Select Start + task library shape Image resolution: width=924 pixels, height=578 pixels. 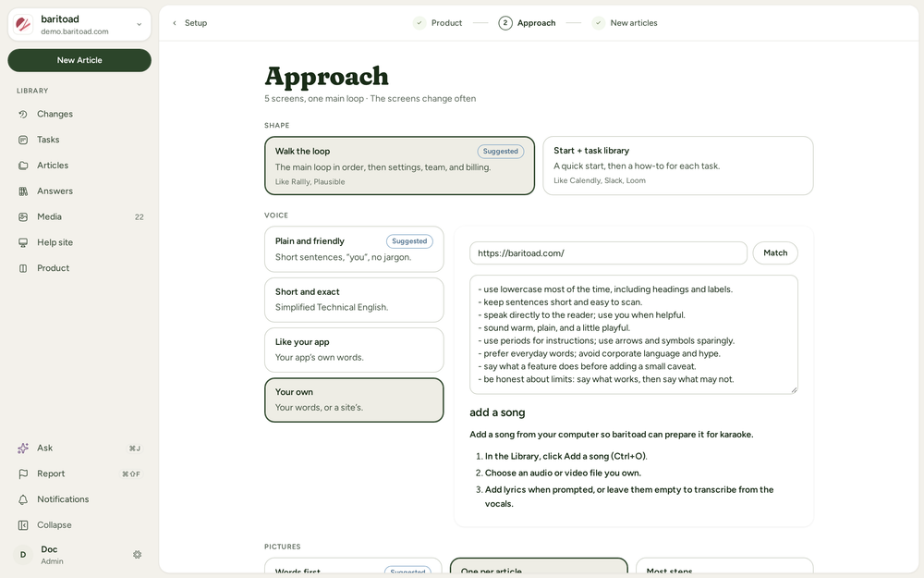click(x=677, y=166)
